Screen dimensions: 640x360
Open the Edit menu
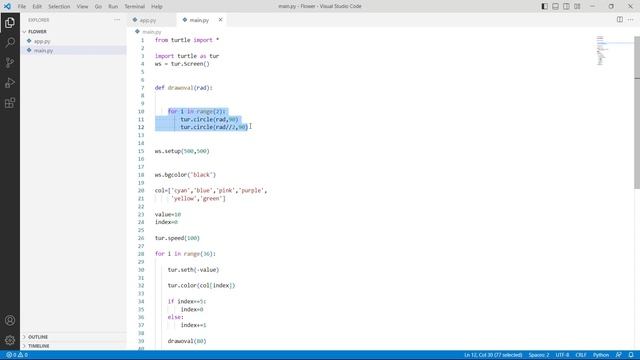click(x=37, y=7)
